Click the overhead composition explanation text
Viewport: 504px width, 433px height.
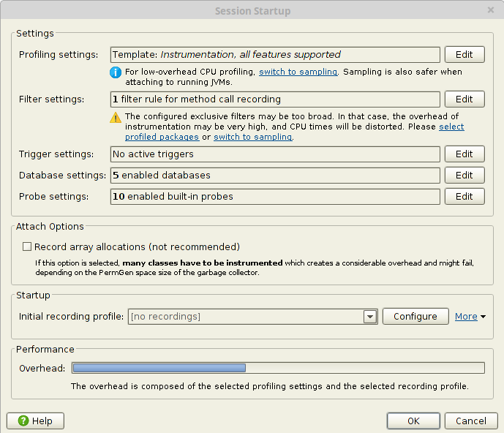[270, 386]
